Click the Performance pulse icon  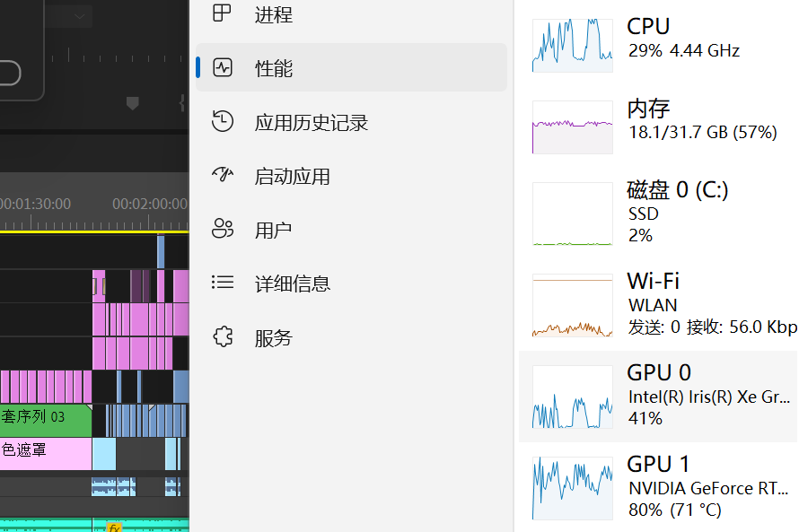(223, 67)
